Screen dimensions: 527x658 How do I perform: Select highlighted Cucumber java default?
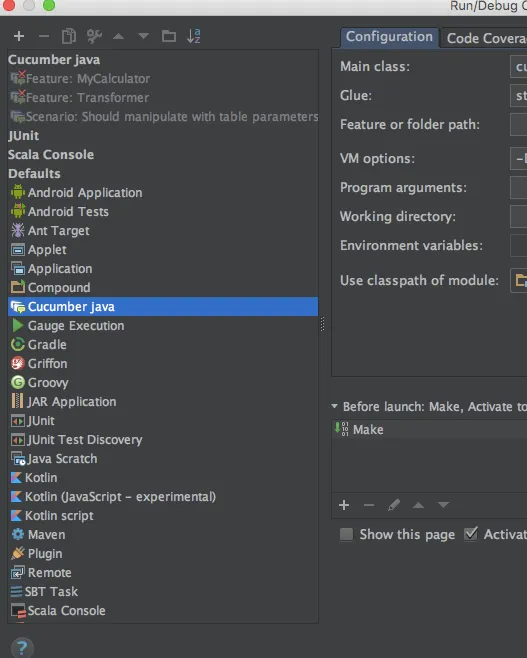(x=163, y=307)
